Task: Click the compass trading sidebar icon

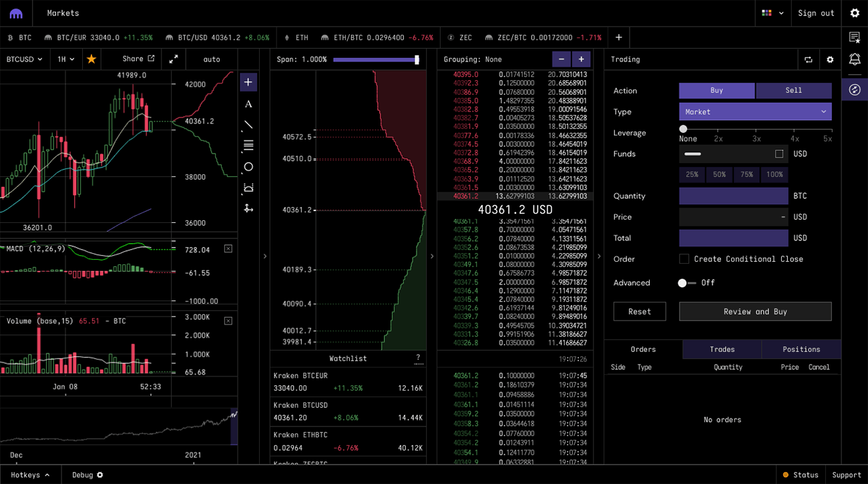Action: [x=855, y=89]
